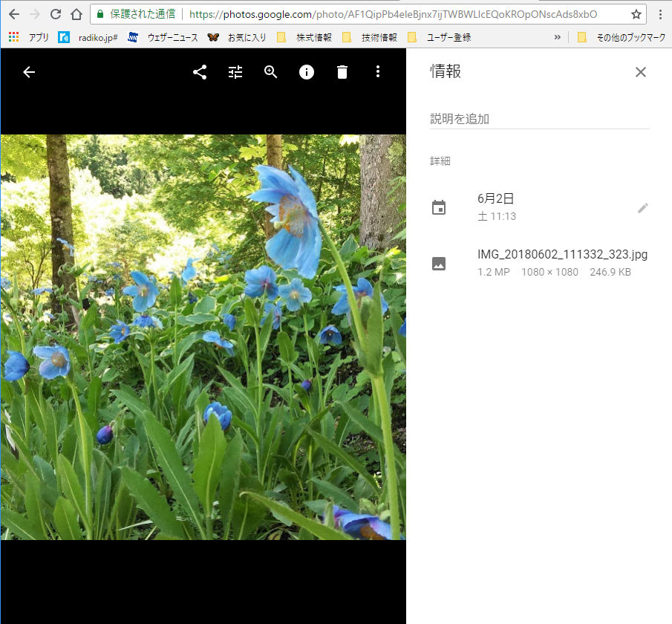672x624 pixels.
Task: Click the blue poppy photo
Action: 203,337
